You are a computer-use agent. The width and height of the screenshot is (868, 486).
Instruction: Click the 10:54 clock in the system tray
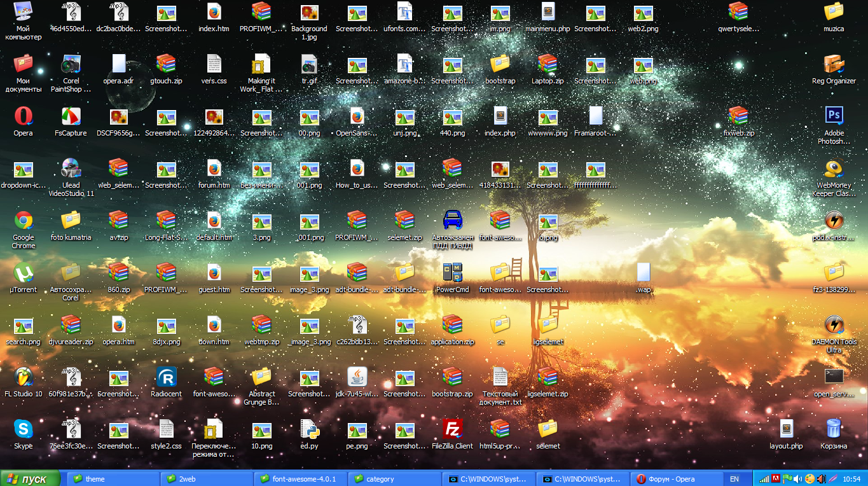click(851, 479)
